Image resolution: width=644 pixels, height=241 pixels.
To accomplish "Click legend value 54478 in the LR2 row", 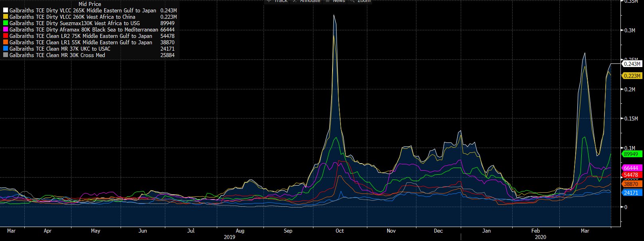I will (167, 36).
